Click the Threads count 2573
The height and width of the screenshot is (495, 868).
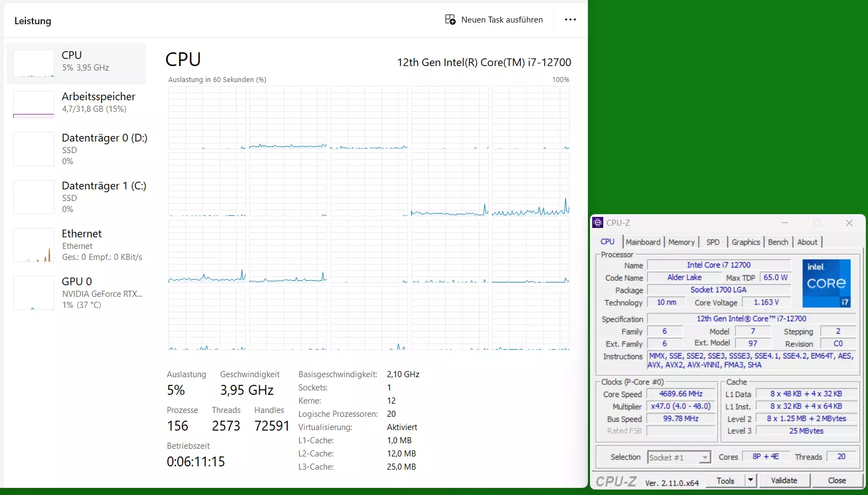click(x=226, y=426)
